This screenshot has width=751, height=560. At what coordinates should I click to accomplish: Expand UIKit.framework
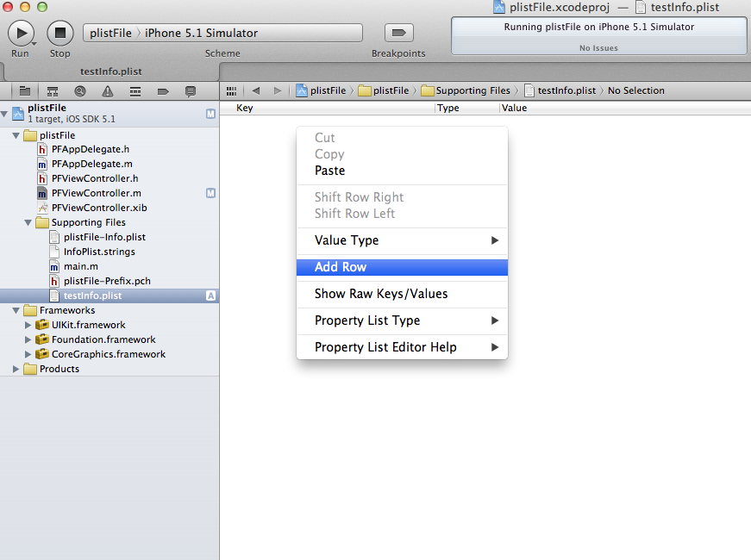pos(28,325)
